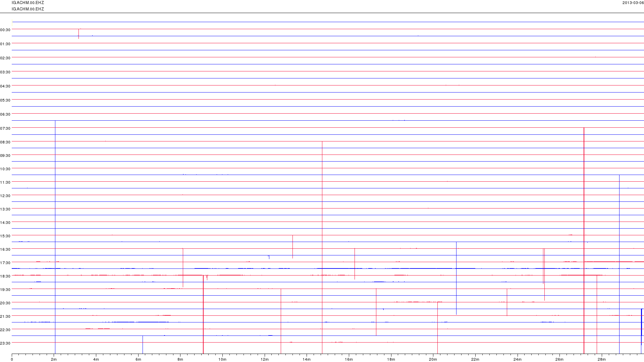Select the 11:30 time row label
The height and width of the screenshot is (362, 644).
pos(5,182)
